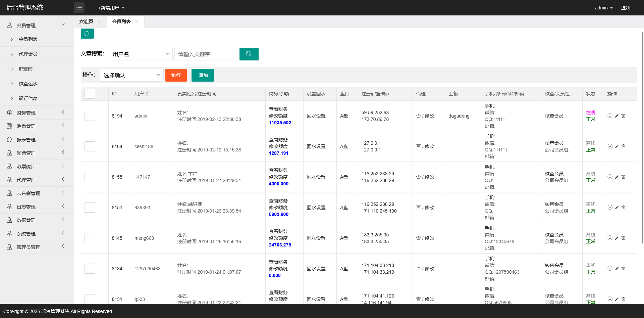Click balance 11035.502 in the admin row
The width and height of the screenshot is (644, 318).
280,123
